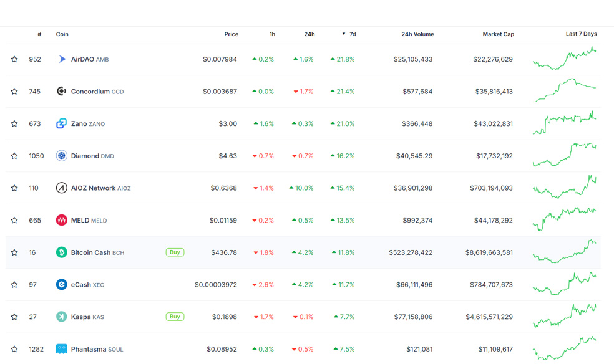The image size is (614, 364).
Task: Add eCash to favorites with star
Action: click(14, 284)
